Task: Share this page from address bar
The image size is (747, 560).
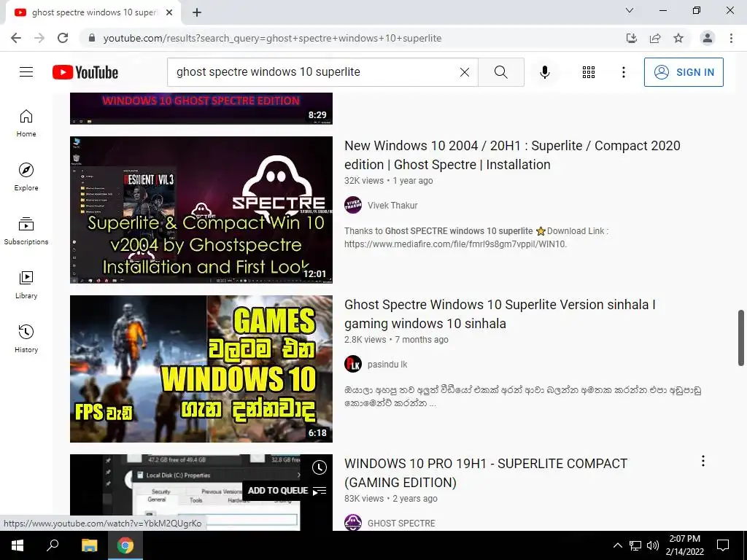Action: point(655,38)
